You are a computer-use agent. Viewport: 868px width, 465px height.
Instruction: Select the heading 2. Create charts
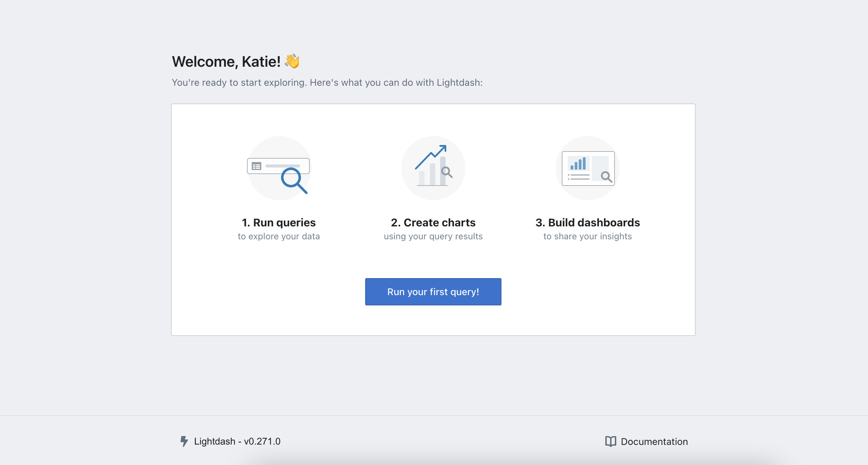tap(433, 222)
